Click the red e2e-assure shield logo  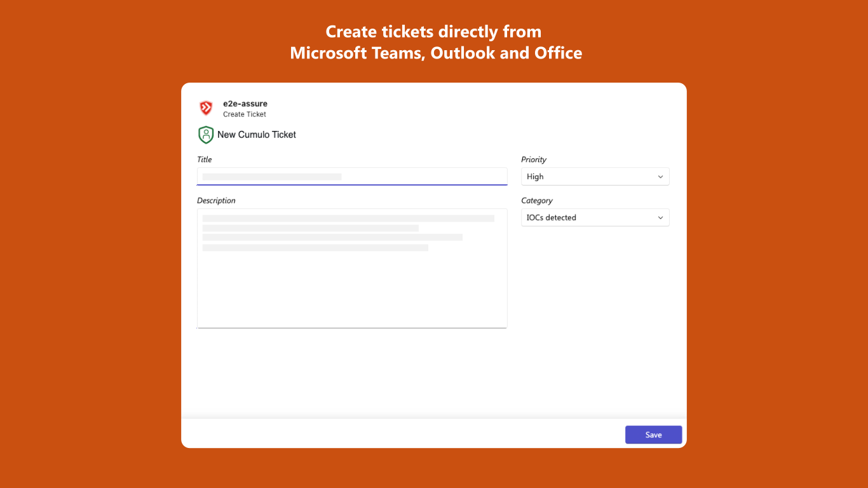(206, 108)
